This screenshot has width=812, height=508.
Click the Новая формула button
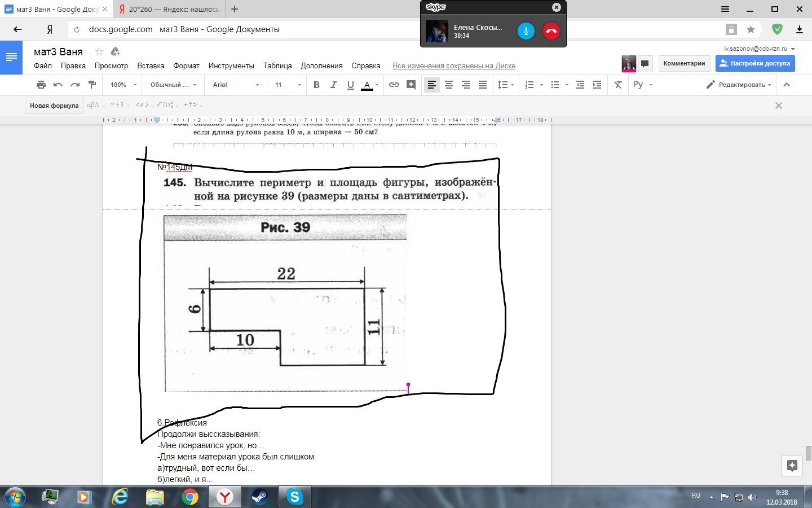(x=54, y=106)
